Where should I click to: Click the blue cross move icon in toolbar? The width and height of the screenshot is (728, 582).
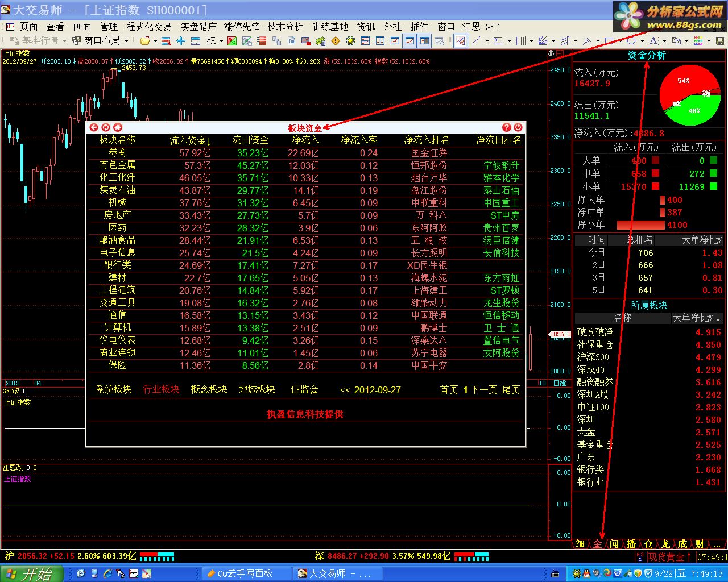click(181, 41)
